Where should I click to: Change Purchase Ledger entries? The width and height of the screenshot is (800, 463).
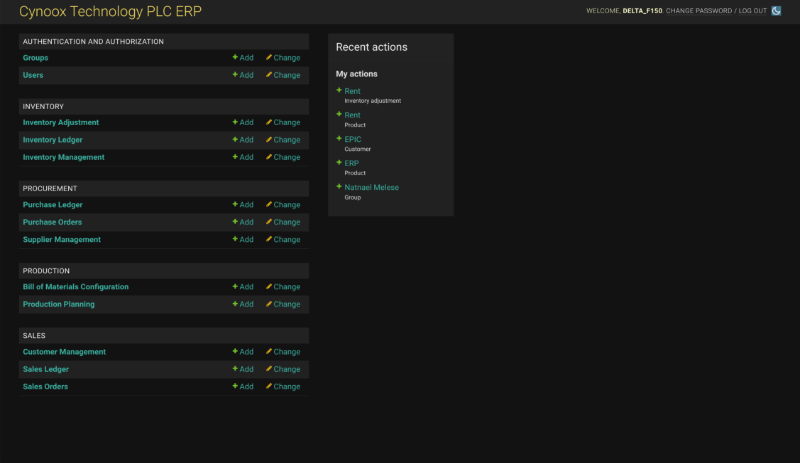click(x=283, y=205)
